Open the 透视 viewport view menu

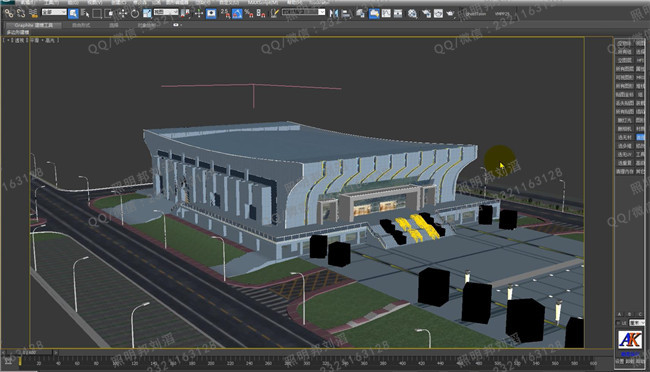coord(19,40)
